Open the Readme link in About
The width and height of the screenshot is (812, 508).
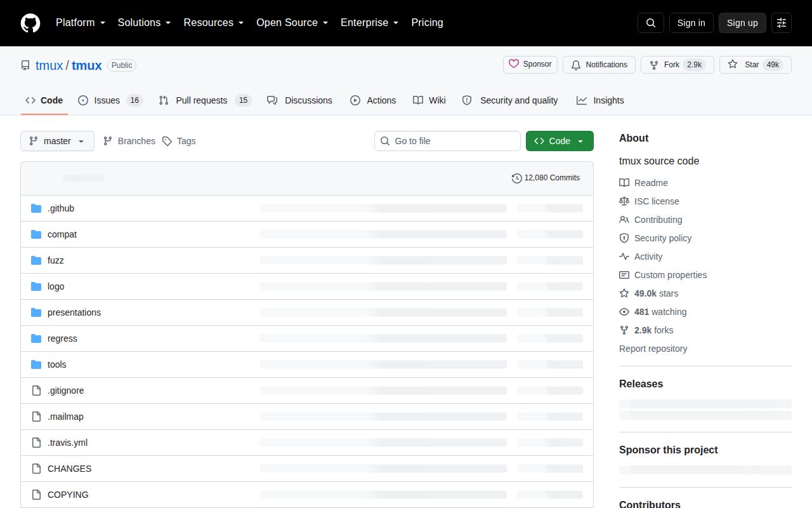[x=643, y=183]
